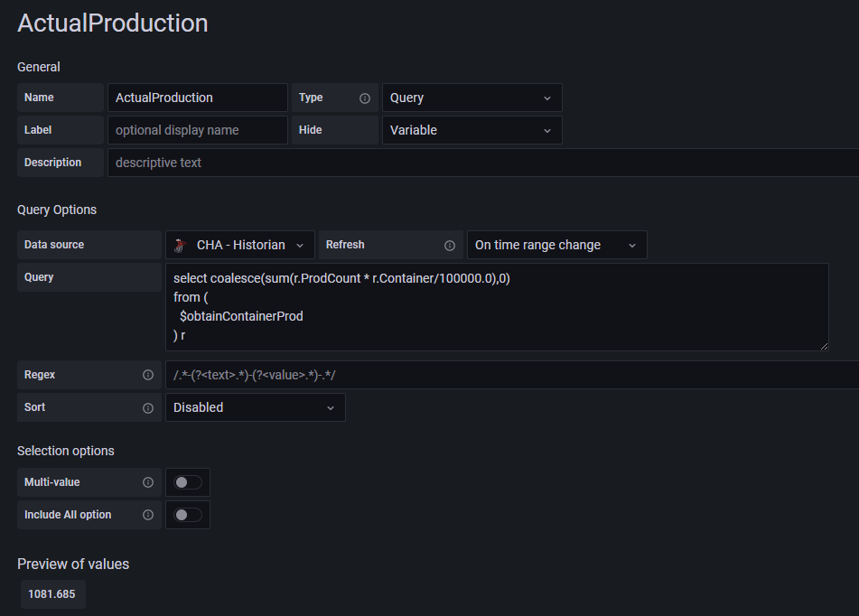Focus the optional display name Label field

[197, 130]
